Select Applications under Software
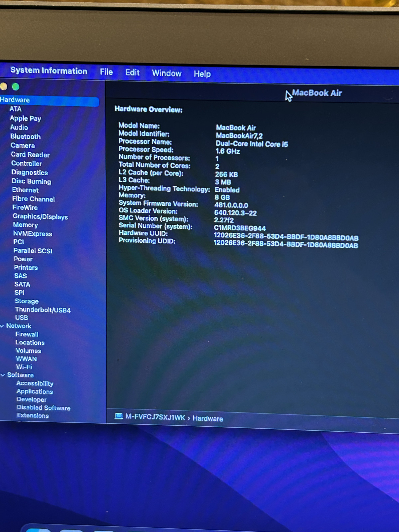The image size is (399, 532). coord(35,392)
